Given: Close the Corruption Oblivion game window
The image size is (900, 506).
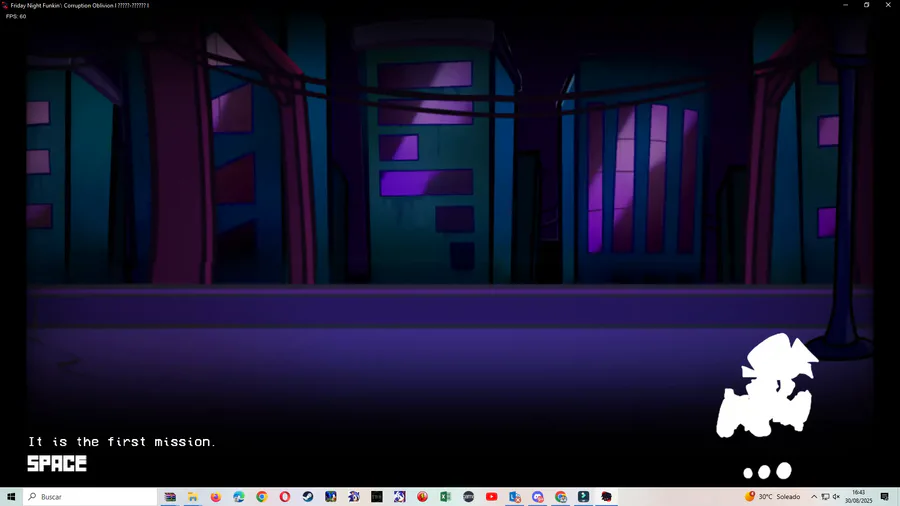Looking at the screenshot, I should [888, 5].
